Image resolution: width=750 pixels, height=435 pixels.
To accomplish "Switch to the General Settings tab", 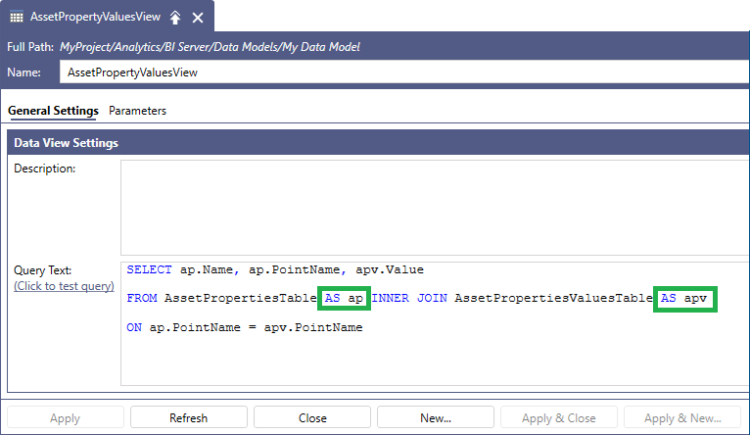I will point(53,111).
